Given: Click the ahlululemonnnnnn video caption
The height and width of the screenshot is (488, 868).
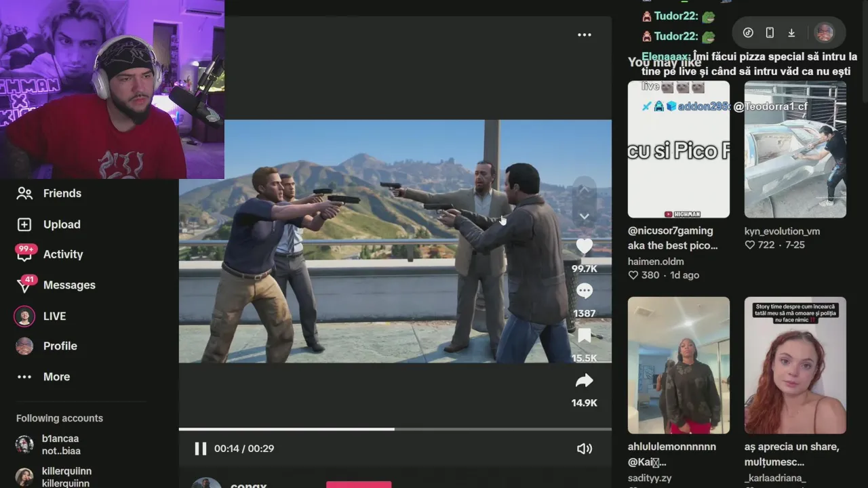Looking at the screenshot, I should coord(672,454).
